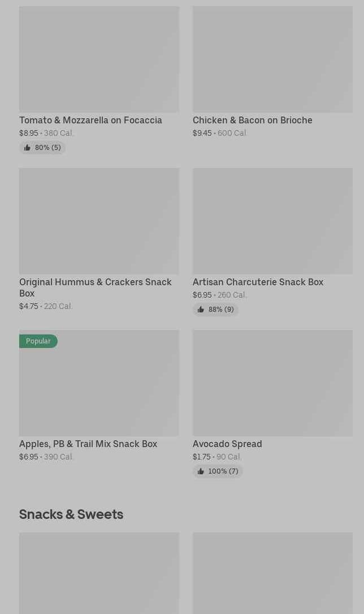Viewport: 364px width, 614px height.
Task: Open Tomato & Mozzarella on Focaccia item
Action: (90, 120)
